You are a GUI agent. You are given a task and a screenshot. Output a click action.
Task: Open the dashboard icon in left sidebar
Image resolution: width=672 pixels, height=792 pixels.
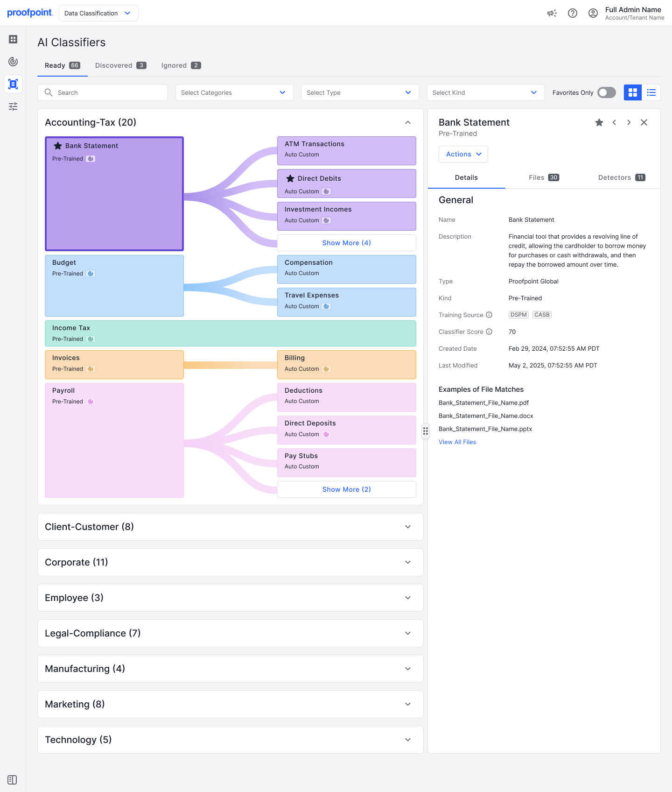pos(13,39)
